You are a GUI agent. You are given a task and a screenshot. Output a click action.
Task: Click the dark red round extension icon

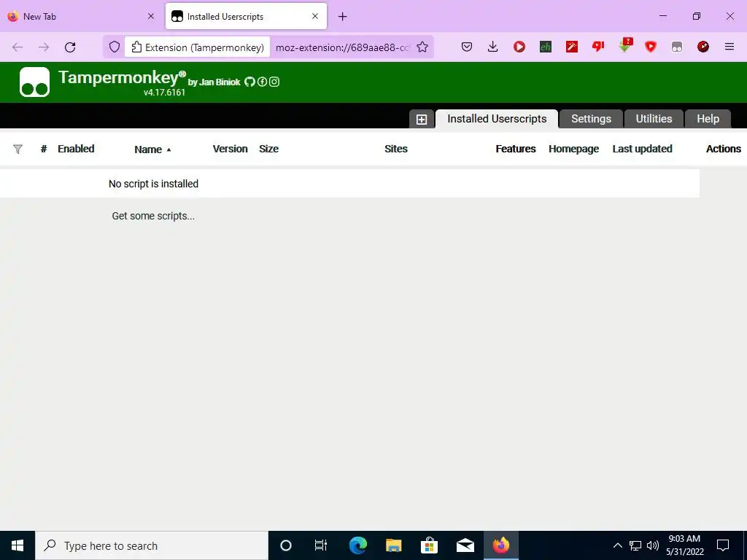click(703, 47)
